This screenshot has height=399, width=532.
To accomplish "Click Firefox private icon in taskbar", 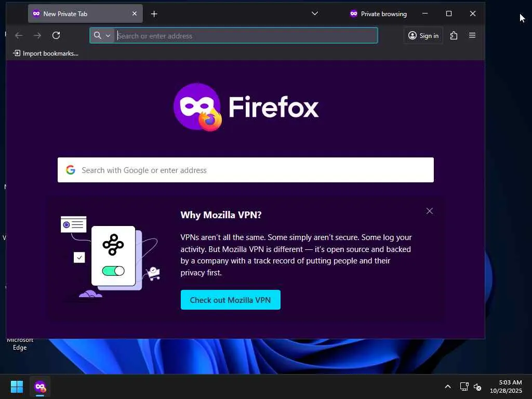I will pos(40,387).
